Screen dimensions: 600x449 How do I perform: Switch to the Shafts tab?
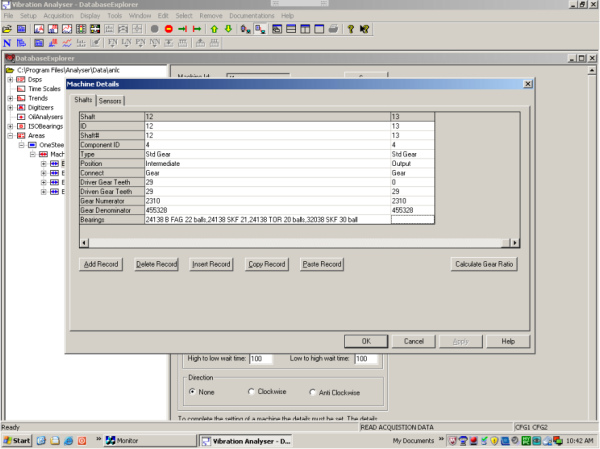click(83, 100)
